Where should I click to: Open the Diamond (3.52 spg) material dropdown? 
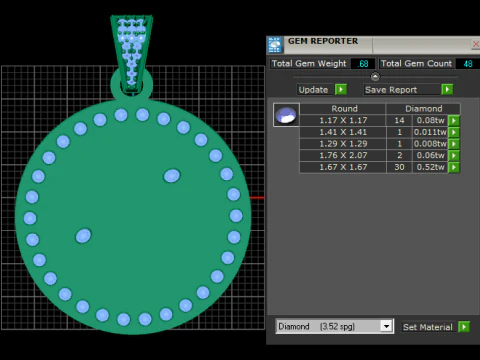point(386,326)
